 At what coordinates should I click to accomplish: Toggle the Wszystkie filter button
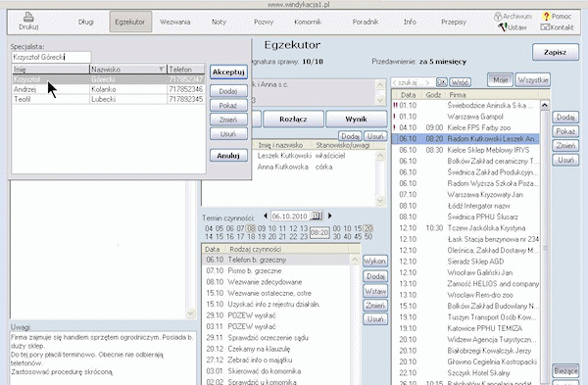(x=533, y=80)
